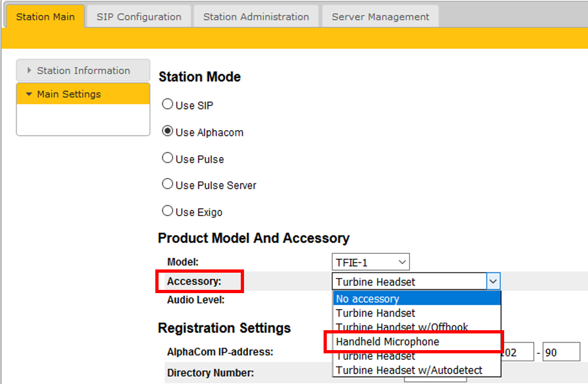The width and height of the screenshot is (588, 384).
Task: Switch to the SIP Configuration tab
Action: pos(139,17)
